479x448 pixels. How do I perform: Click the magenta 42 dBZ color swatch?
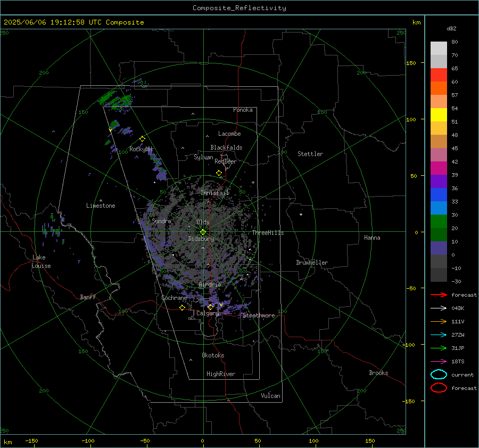tap(439, 168)
